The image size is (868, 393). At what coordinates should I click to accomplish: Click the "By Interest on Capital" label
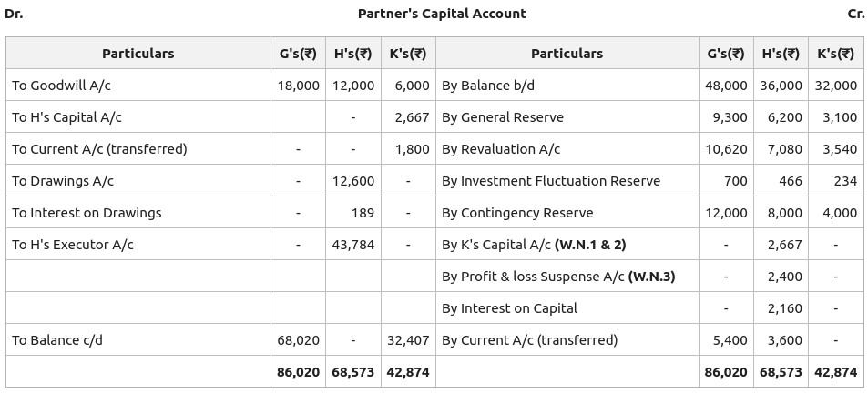(509, 308)
